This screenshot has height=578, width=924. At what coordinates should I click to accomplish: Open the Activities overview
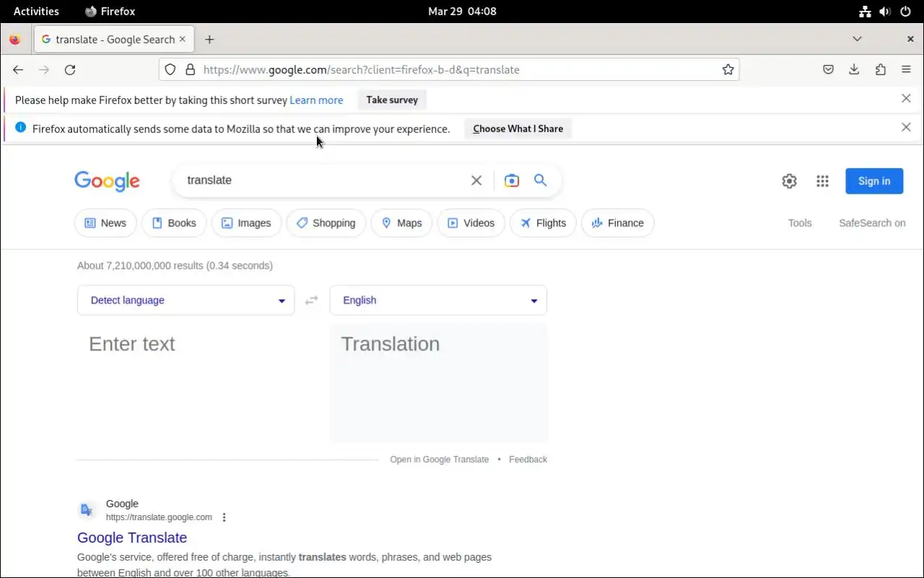tap(36, 11)
